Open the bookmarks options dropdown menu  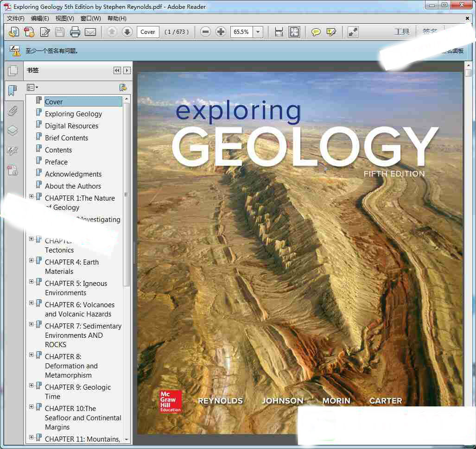point(32,88)
